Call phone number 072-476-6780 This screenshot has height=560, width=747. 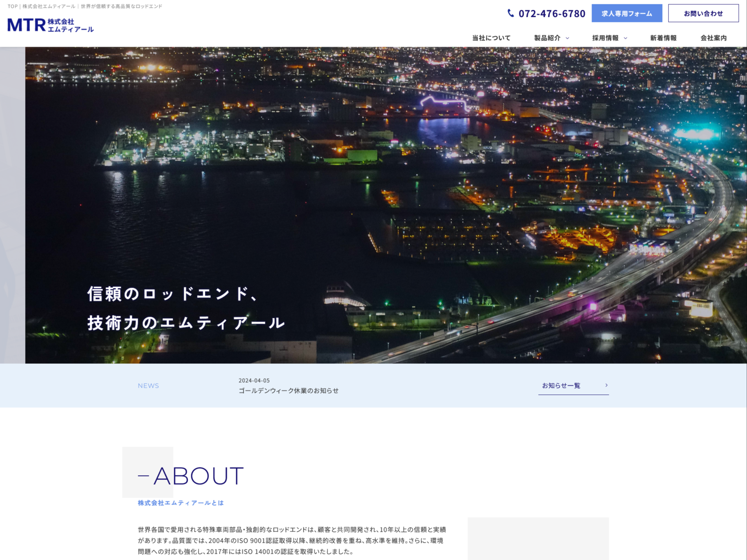pos(552,13)
